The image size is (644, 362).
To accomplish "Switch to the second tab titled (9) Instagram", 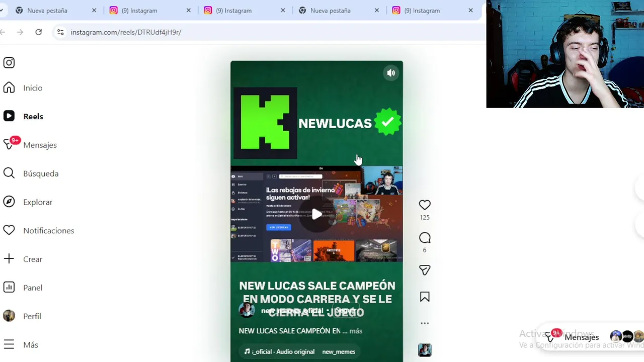I will point(139,10).
